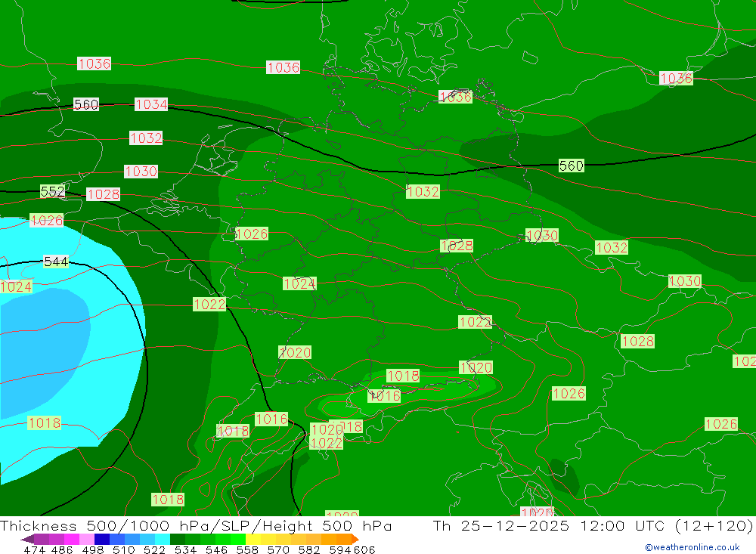The height and width of the screenshot is (554, 756).
Task: Click the legend value 510
Action: 124,549
